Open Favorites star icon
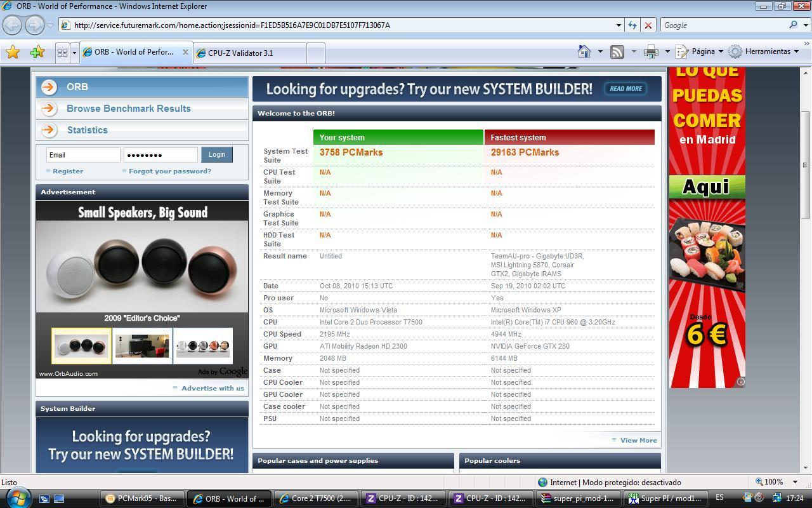The height and width of the screenshot is (508, 812). click(13, 52)
